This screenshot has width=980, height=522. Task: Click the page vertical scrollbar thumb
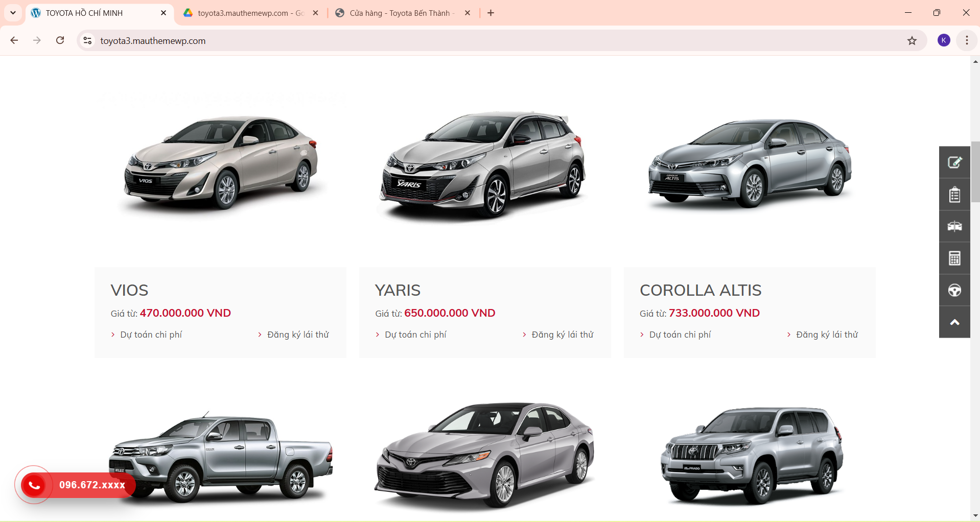pyautogui.click(x=975, y=172)
